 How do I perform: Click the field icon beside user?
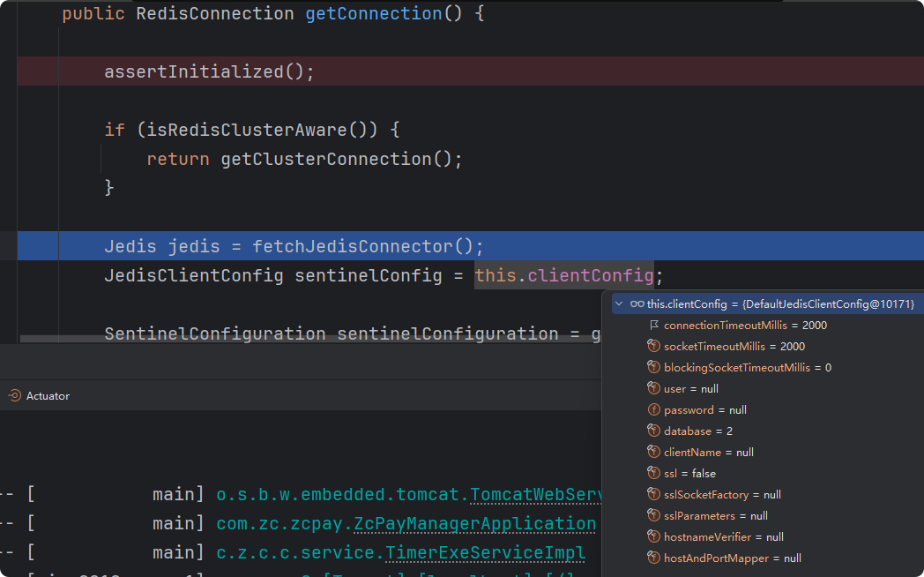[x=653, y=388]
